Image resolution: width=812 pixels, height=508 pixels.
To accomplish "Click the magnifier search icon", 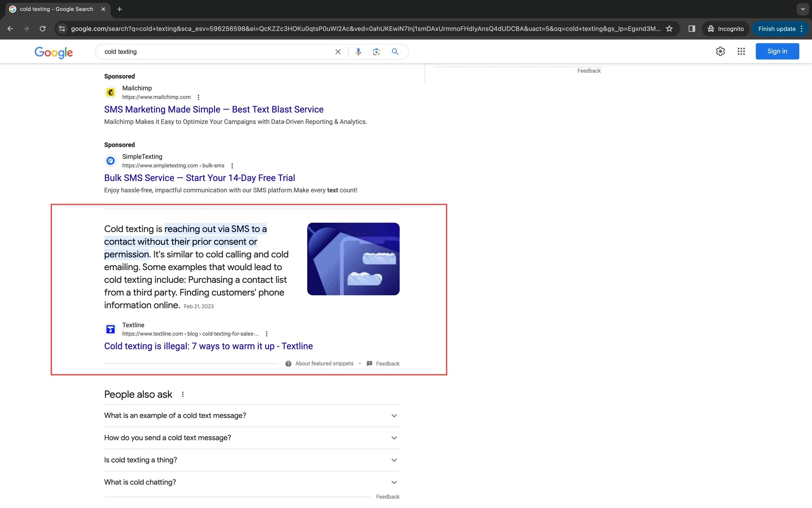I will (x=395, y=52).
